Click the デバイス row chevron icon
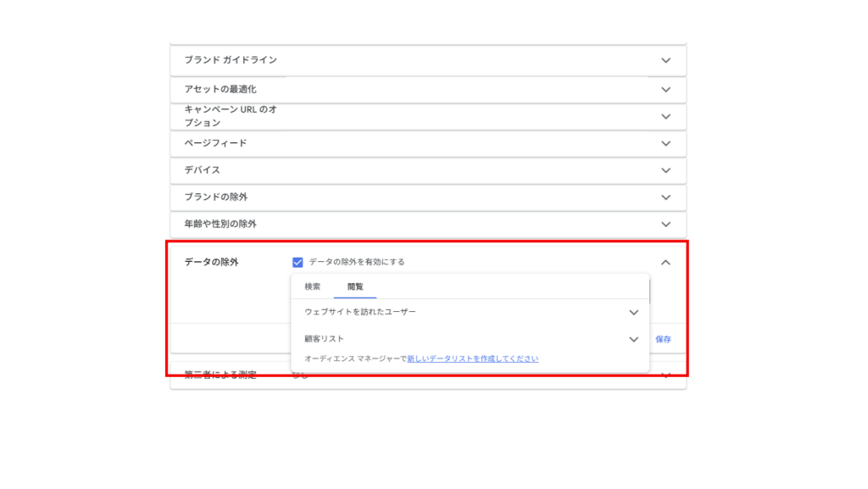This screenshot has height=489, width=868. (x=665, y=170)
